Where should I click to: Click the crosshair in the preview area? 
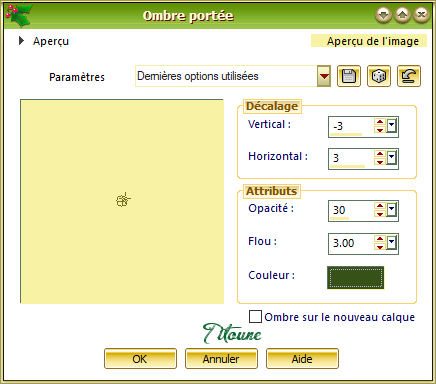click(x=123, y=200)
